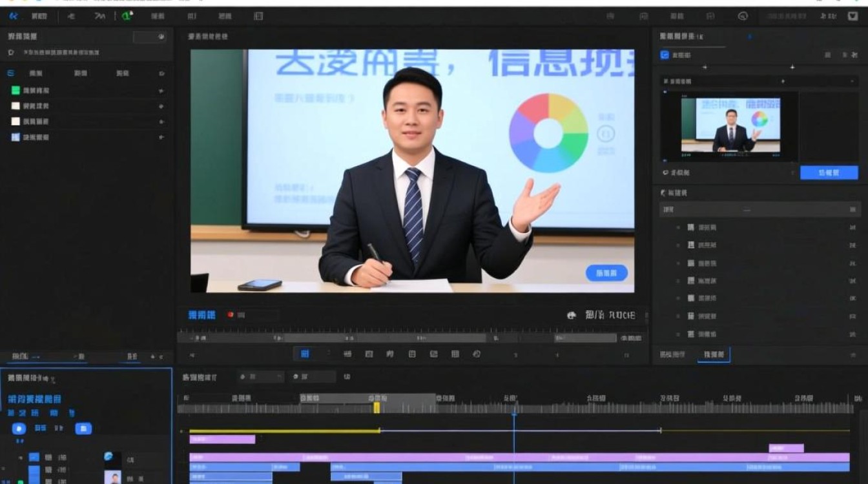
Task: Click the yellow progress bar above the timeline tracks
Action: 284,431
